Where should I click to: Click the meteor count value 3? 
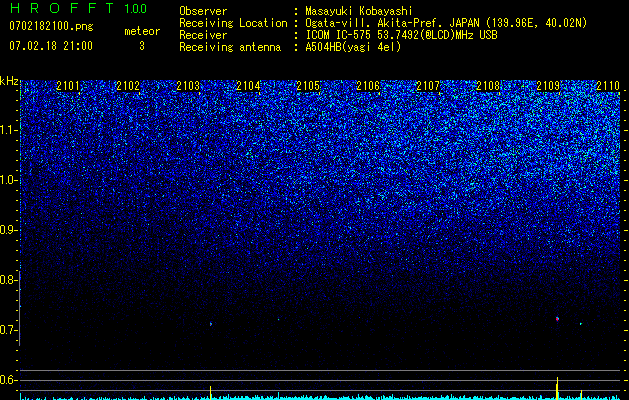coord(142,46)
